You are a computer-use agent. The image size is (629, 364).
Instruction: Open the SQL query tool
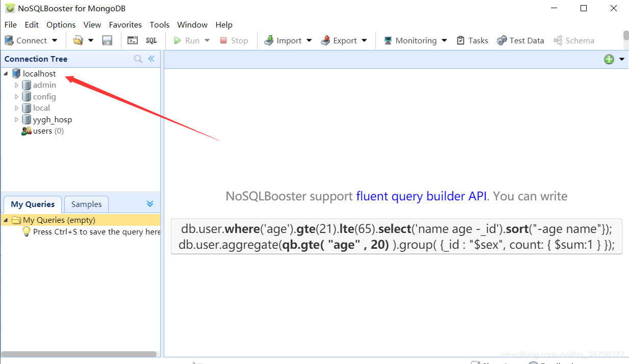click(152, 40)
